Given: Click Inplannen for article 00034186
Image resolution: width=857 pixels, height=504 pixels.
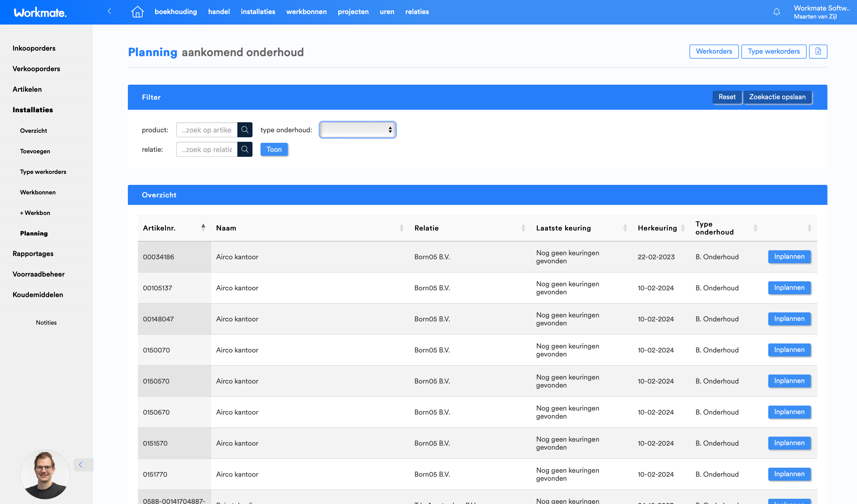Looking at the screenshot, I should [x=789, y=257].
